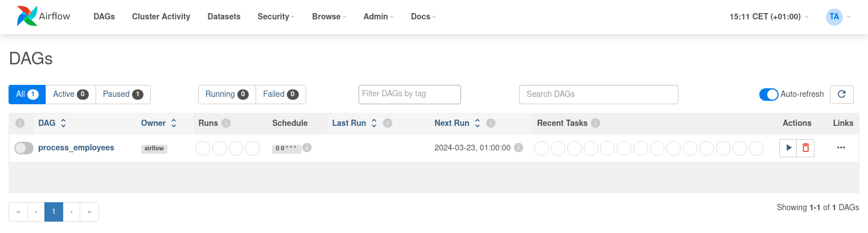
Task: Expand the Security dropdown menu
Action: [276, 17]
